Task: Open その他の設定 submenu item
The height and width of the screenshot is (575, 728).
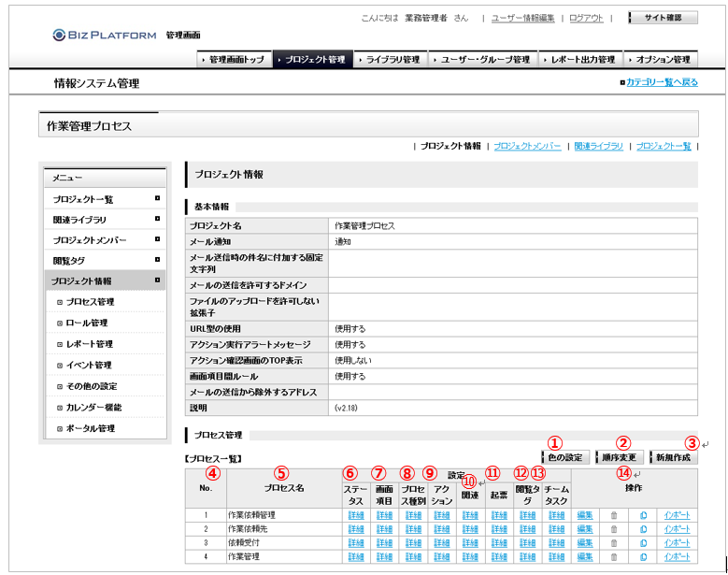Action: 92,386
